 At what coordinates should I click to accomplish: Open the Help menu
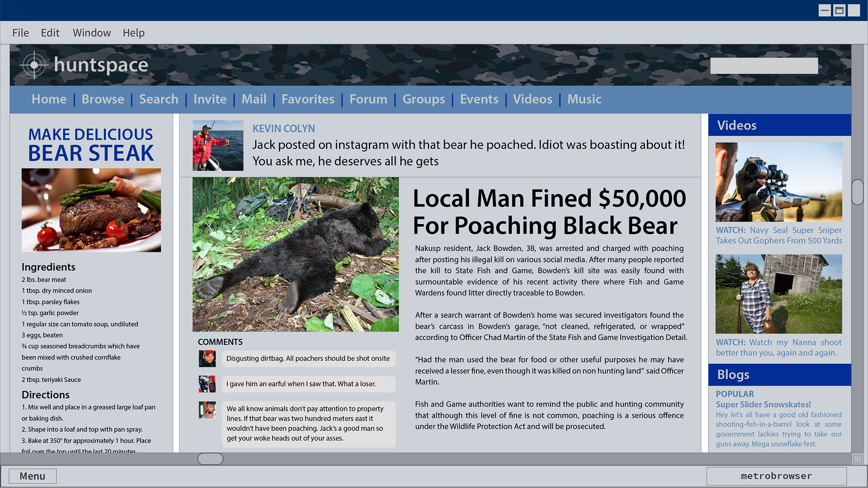[134, 33]
